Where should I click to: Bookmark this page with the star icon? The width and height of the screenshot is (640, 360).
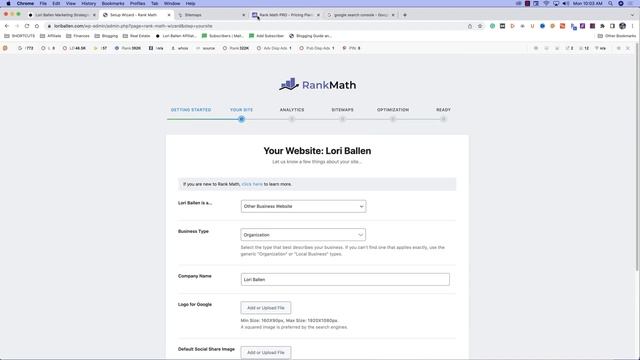pos(480,26)
